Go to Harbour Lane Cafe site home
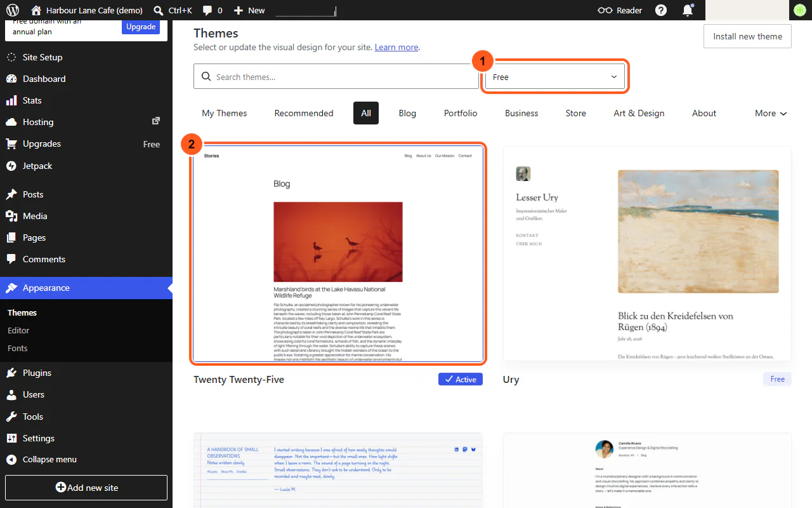Viewport: 812px width, 508px height. (x=87, y=10)
